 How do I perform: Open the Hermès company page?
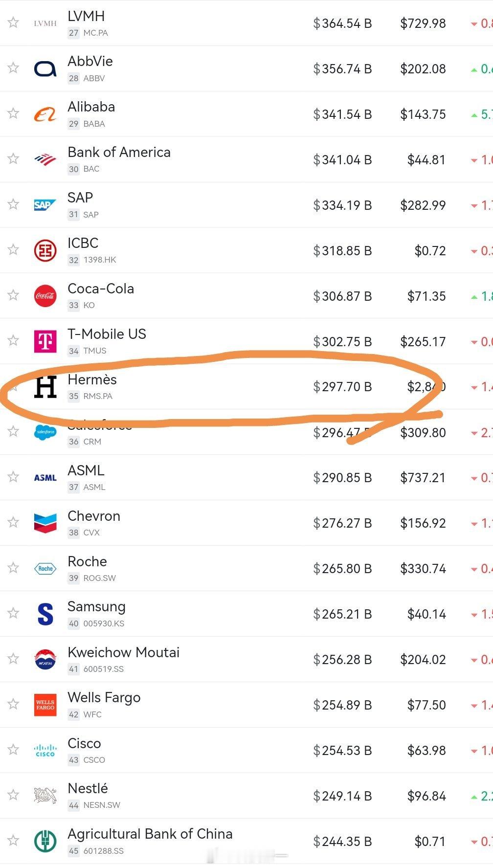(92, 379)
